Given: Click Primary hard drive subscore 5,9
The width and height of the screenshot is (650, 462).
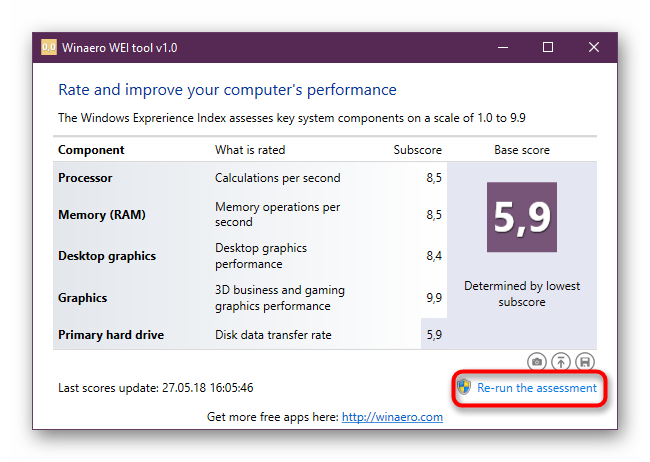Looking at the screenshot, I should pos(434,335).
